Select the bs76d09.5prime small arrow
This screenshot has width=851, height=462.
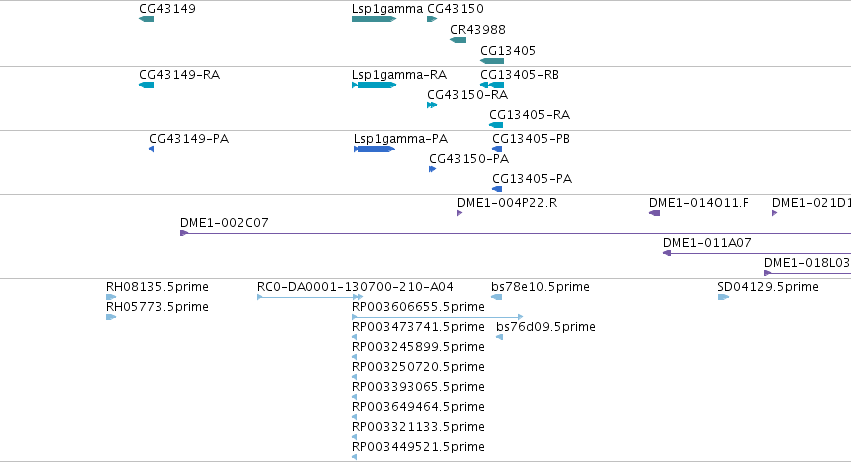(499, 337)
